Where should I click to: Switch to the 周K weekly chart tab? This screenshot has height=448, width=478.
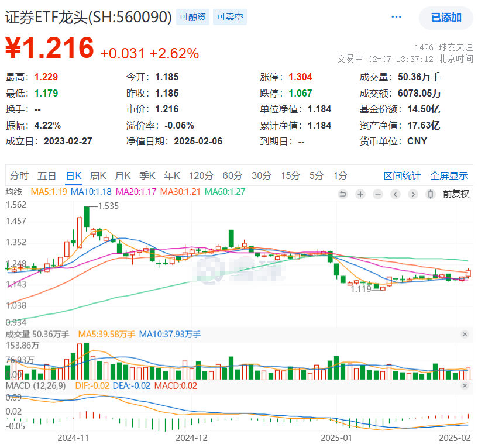tap(99, 175)
